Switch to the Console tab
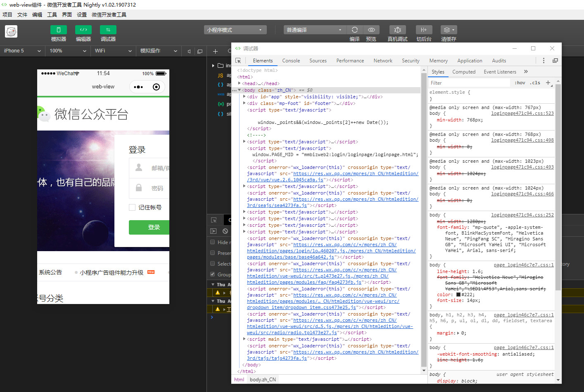Viewport: 584px width, 392px height. click(x=291, y=61)
